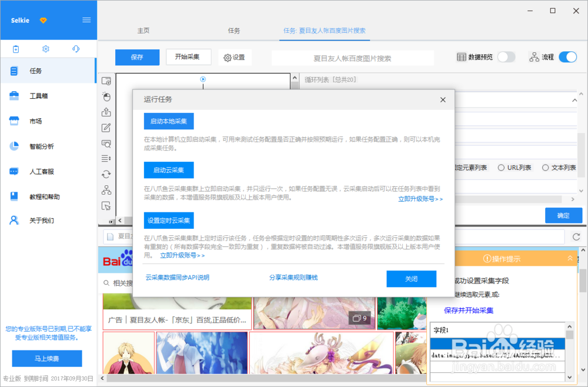
Task: Click the headset support icon
Action: 76,49
